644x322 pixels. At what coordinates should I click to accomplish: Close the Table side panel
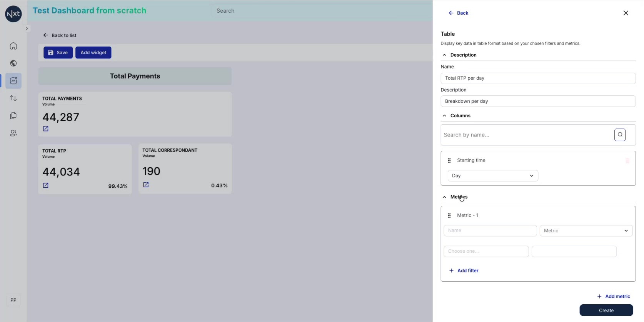pyautogui.click(x=626, y=13)
